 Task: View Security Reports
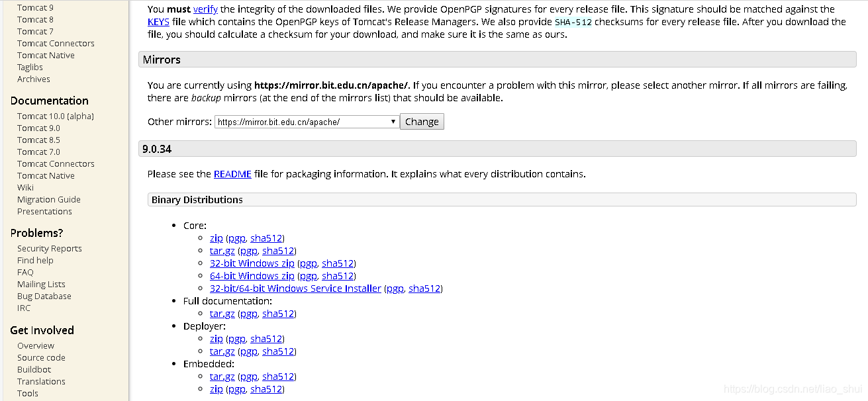[50, 249]
